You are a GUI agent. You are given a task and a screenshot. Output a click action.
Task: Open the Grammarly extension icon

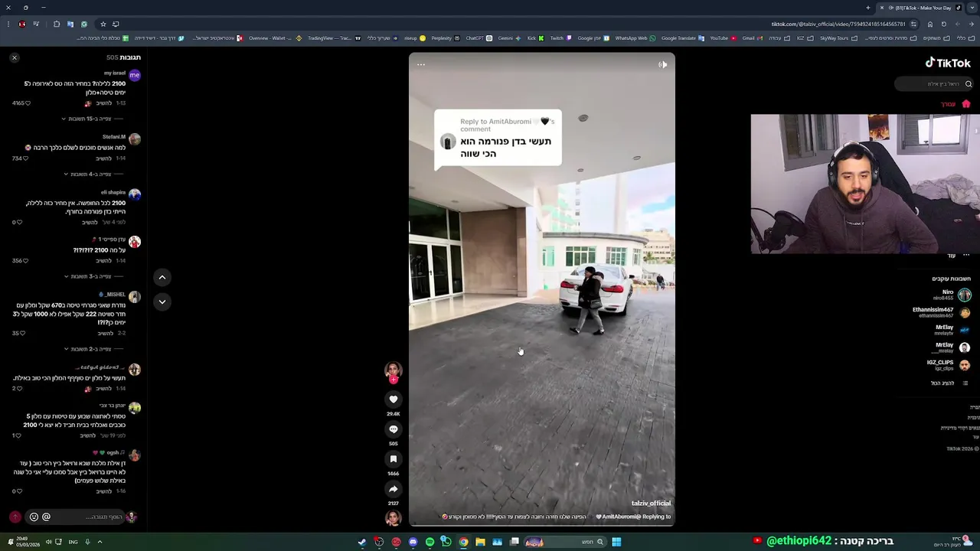pos(84,24)
